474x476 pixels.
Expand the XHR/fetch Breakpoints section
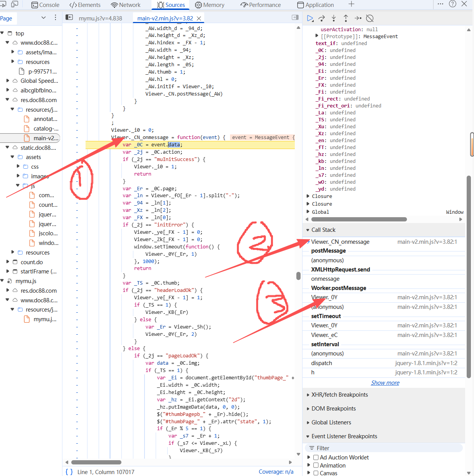click(x=340, y=395)
